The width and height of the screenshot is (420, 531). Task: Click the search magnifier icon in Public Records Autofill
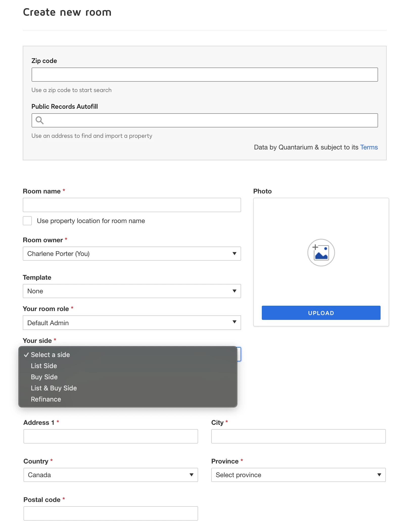pyautogui.click(x=39, y=120)
